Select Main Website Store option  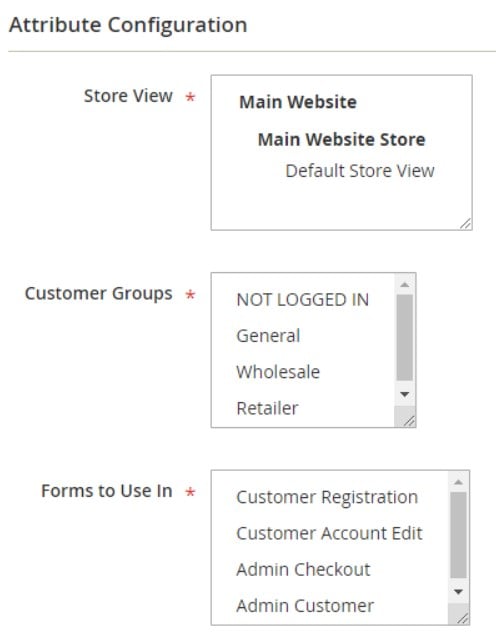(341, 139)
